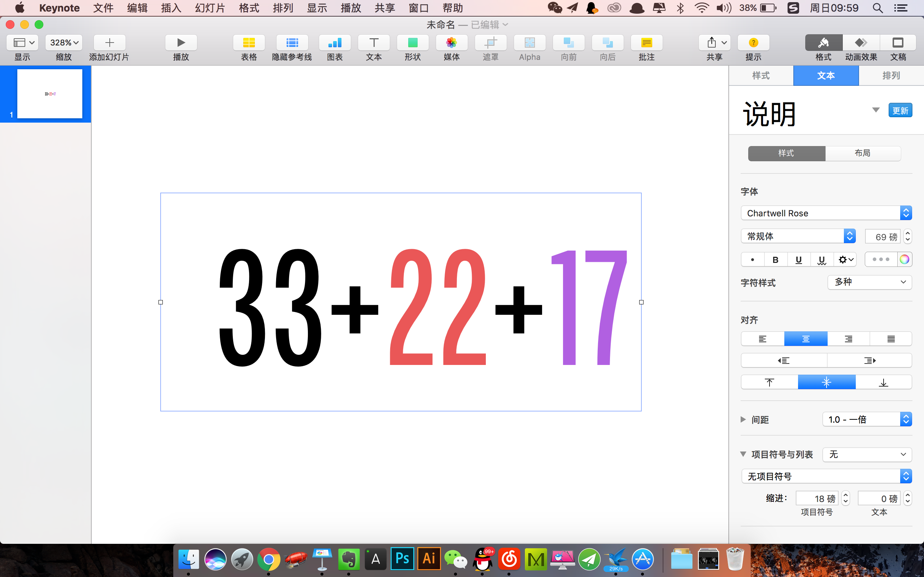Viewport: 924px width, 577px height.
Task: Expand the Spacing disclosure triangle
Action: click(743, 420)
